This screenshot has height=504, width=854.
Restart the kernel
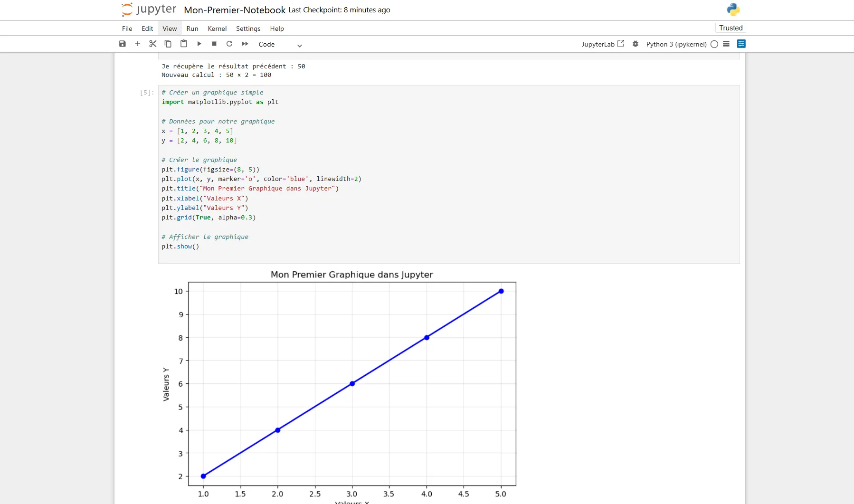pyautogui.click(x=229, y=44)
